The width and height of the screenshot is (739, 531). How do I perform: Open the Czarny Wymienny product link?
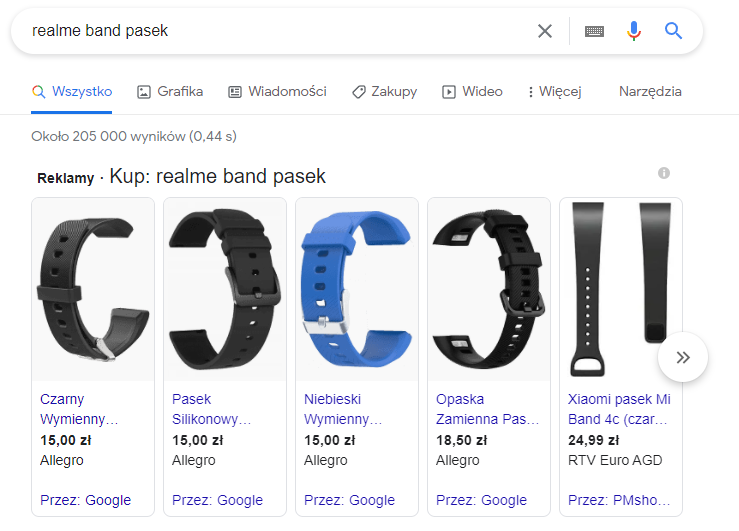click(x=79, y=409)
